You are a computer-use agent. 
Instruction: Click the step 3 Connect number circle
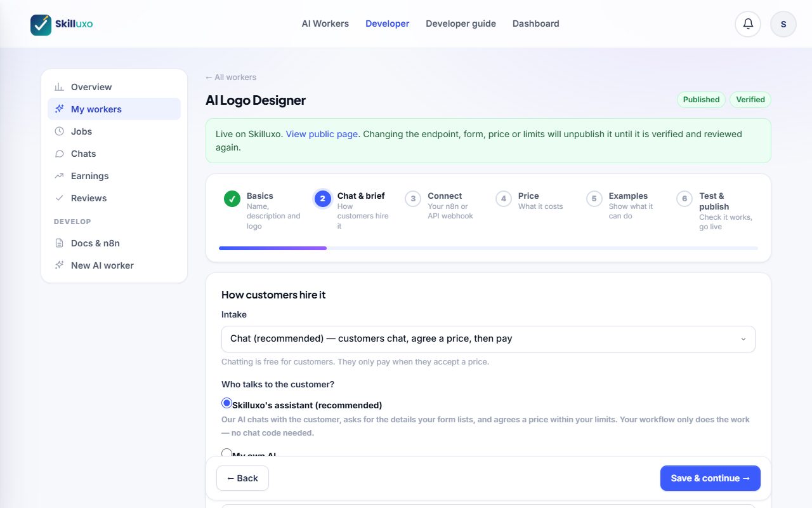click(413, 199)
